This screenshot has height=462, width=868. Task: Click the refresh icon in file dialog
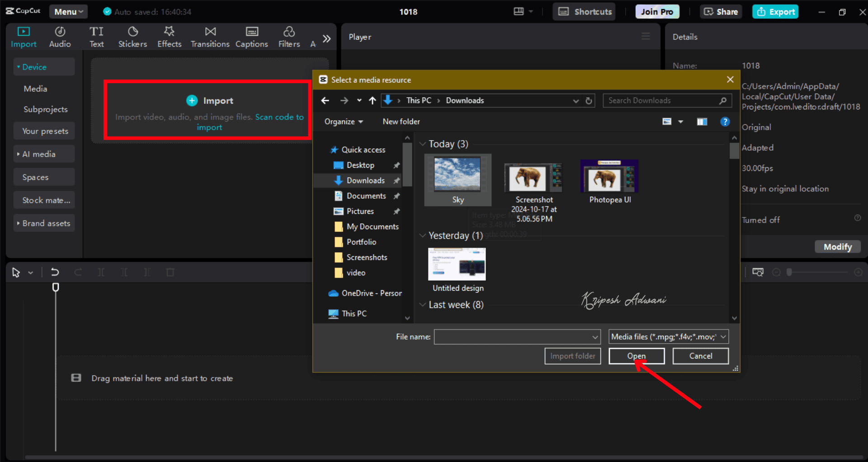pos(589,101)
